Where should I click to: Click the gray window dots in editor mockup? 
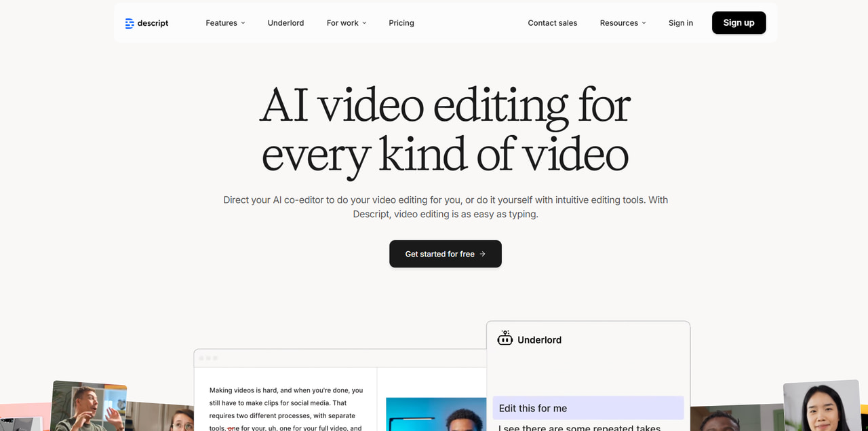(208, 358)
